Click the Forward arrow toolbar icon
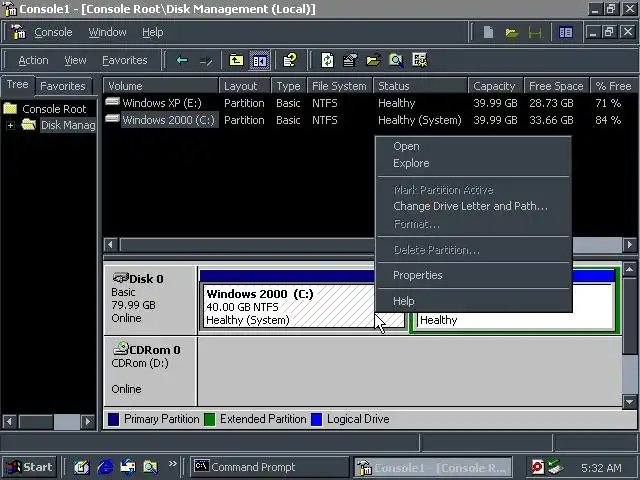The height and width of the screenshot is (480, 640). click(206, 61)
